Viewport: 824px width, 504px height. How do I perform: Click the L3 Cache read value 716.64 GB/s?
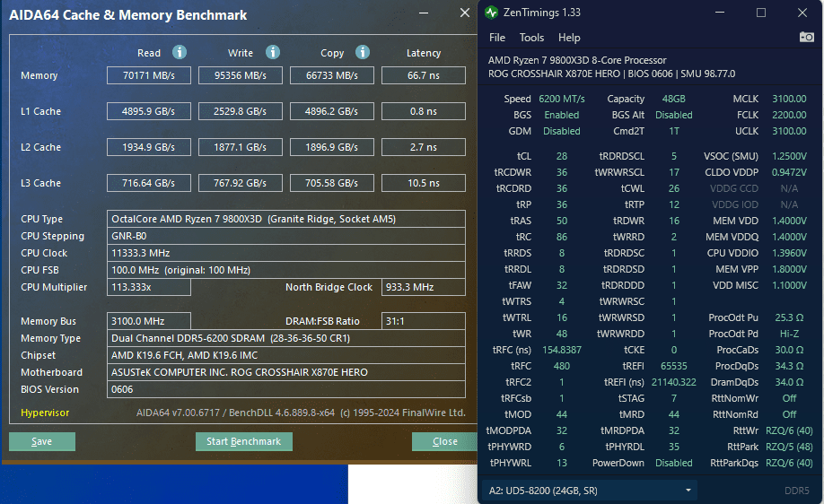[149, 183]
